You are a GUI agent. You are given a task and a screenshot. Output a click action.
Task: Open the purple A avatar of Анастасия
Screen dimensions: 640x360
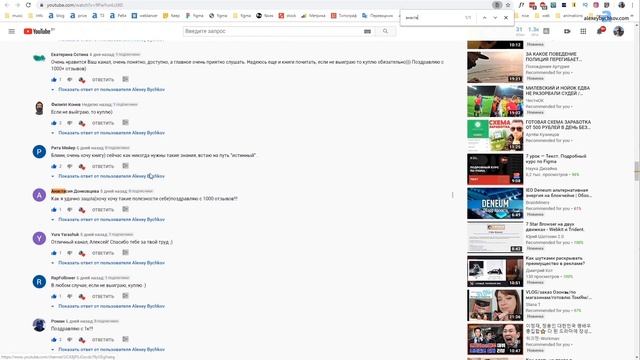coord(39,195)
